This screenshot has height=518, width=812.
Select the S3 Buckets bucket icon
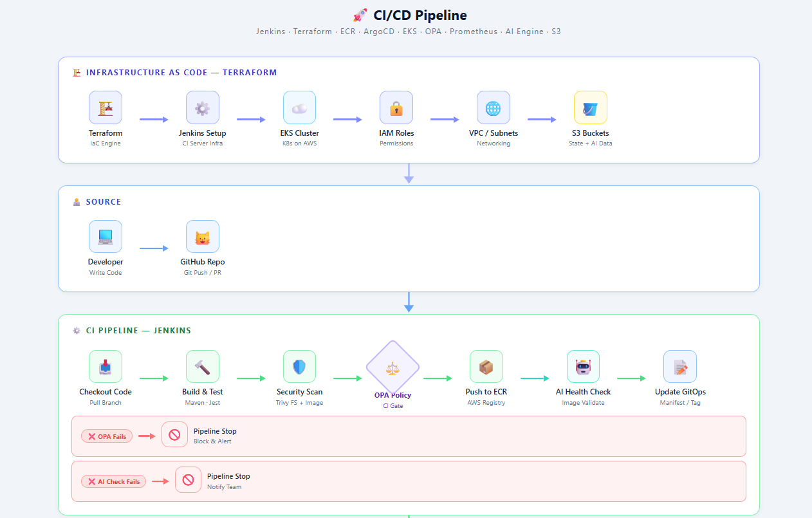pos(591,107)
